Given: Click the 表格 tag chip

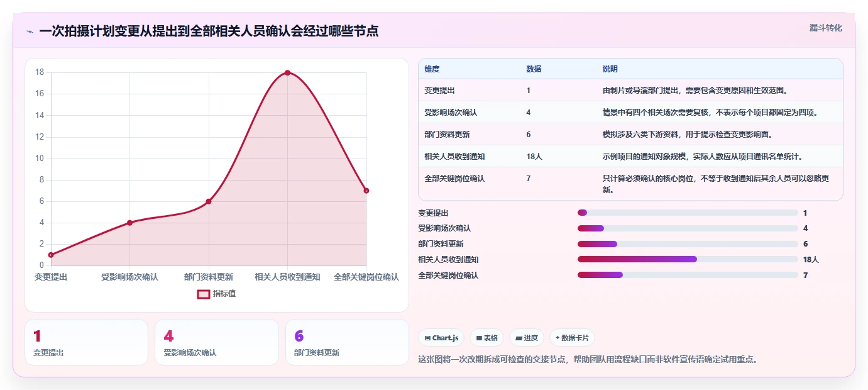Looking at the screenshot, I should [486, 338].
